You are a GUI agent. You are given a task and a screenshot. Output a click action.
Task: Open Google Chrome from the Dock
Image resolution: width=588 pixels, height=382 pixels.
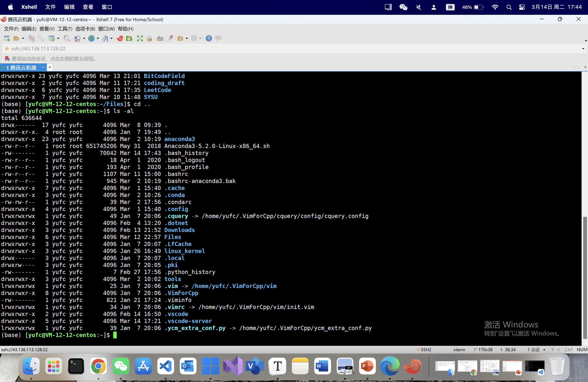click(x=98, y=366)
